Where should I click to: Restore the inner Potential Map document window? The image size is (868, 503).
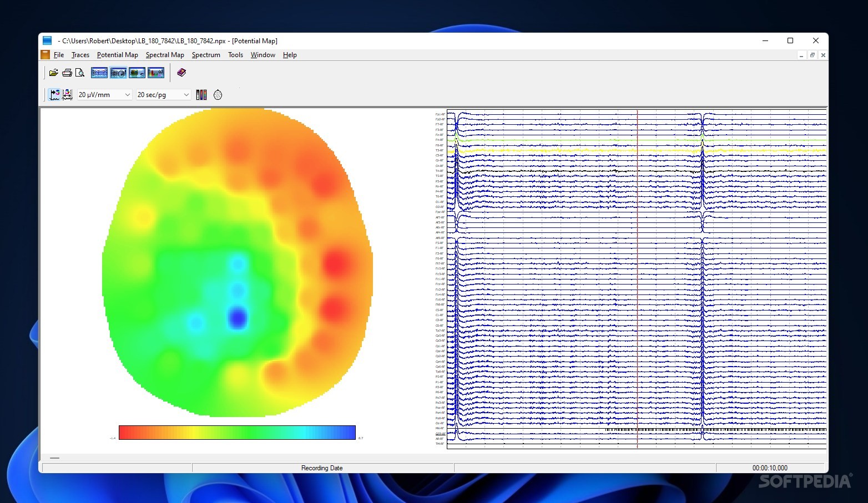point(813,55)
